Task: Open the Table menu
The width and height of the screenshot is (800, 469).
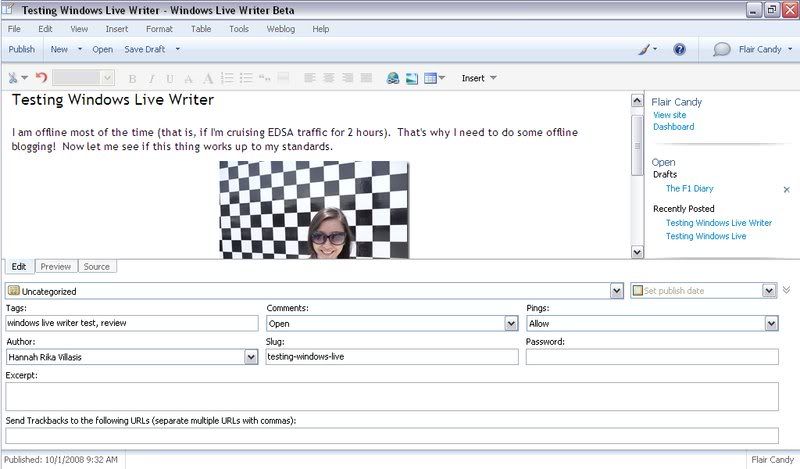Action: [201, 29]
